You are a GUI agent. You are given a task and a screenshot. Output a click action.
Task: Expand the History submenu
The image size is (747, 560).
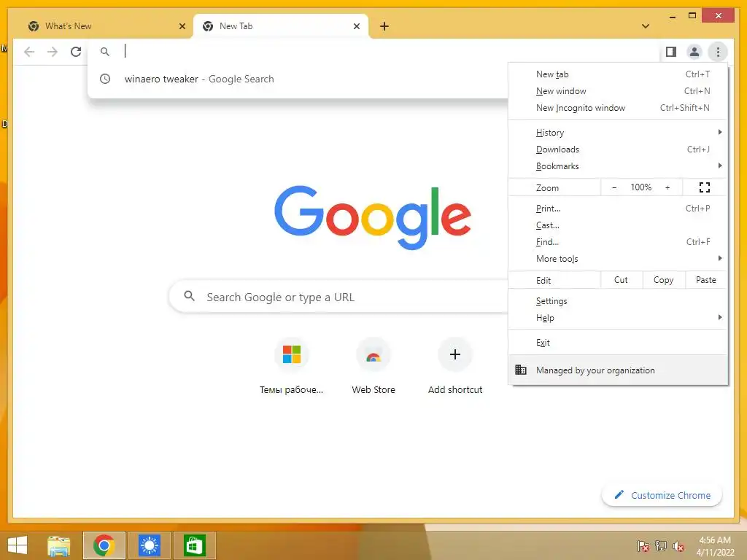pyautogui.click(x=618, y=133)
